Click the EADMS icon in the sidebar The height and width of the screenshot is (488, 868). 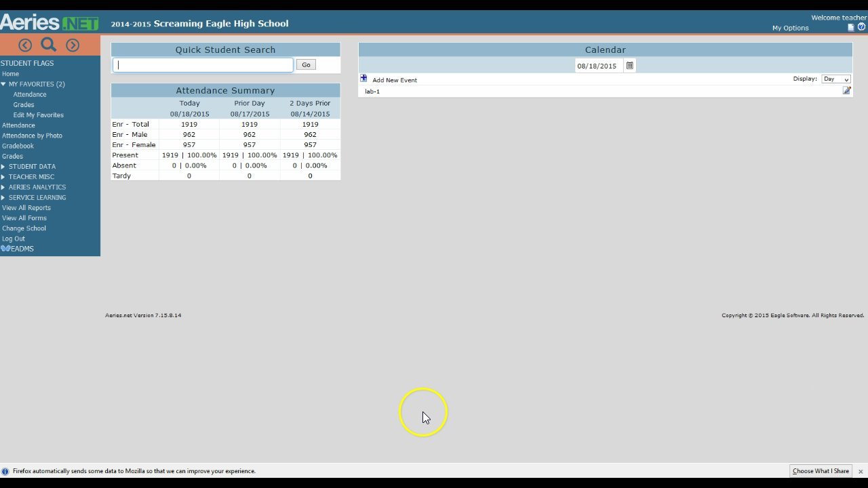(5, 248)
